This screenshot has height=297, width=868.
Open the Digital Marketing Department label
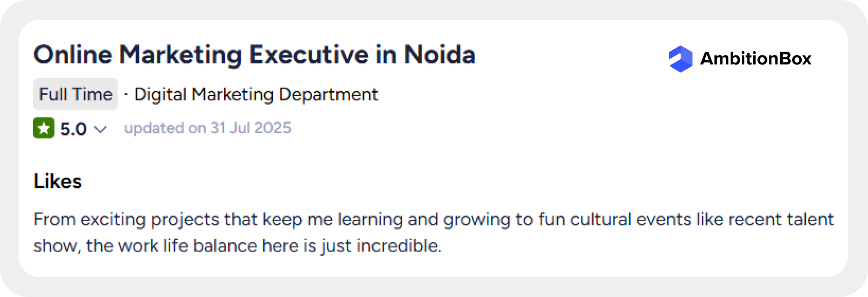point(256,94)
